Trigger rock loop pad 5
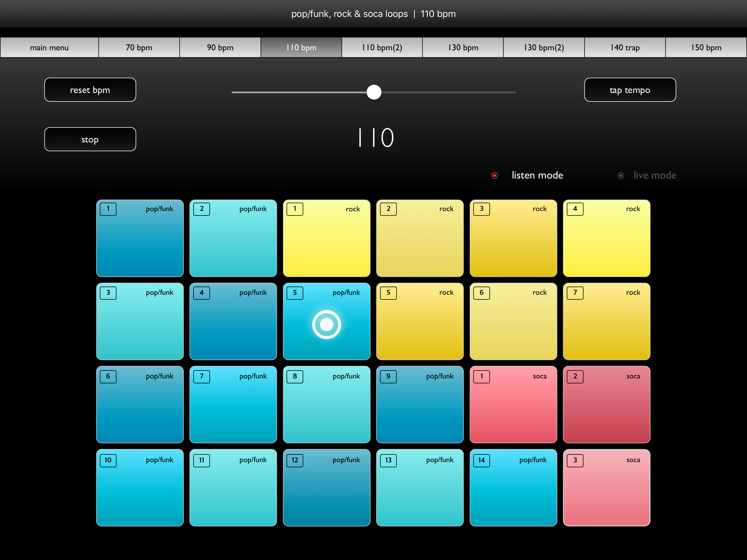Screen dimensions: 747x560 tap(420, 322)
